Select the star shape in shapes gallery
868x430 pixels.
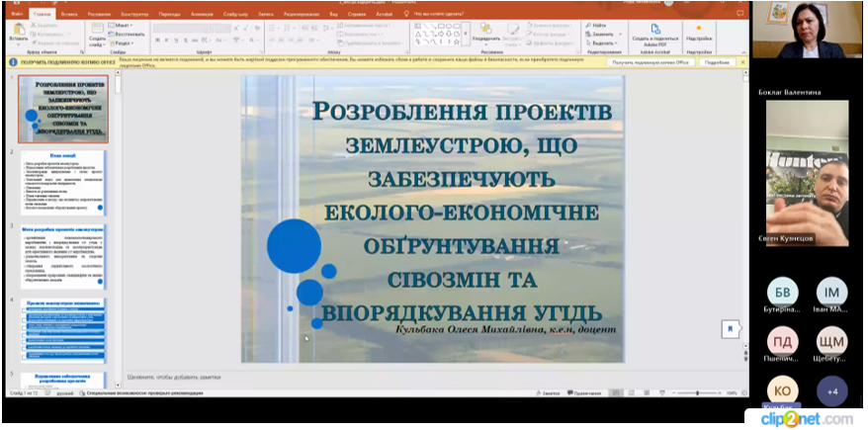(x=456, y=42)
